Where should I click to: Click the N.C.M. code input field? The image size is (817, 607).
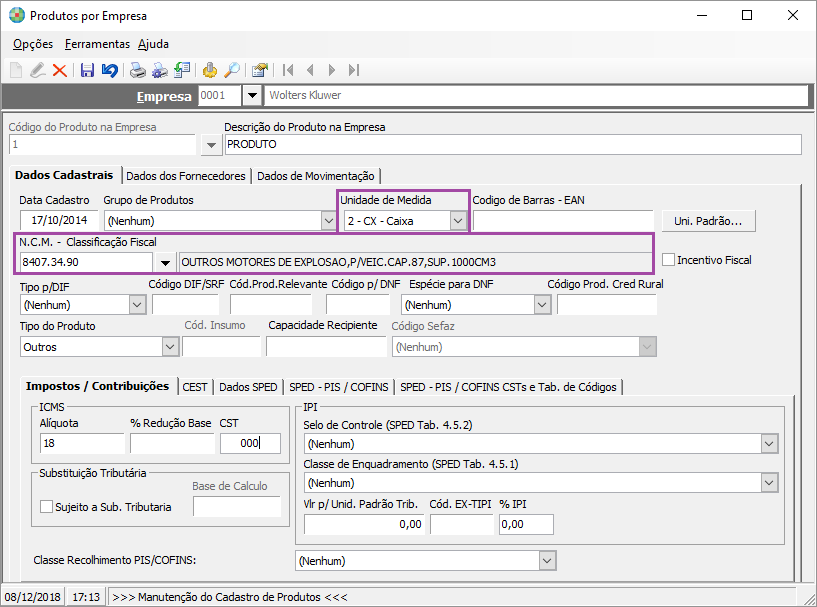(86, 262)
